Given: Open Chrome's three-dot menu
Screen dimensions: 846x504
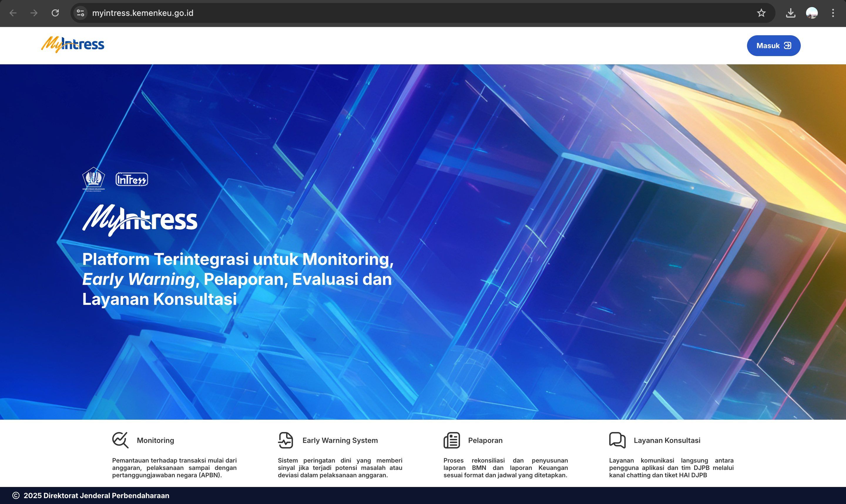Looking at the screenshot, I should click(833, 13).
